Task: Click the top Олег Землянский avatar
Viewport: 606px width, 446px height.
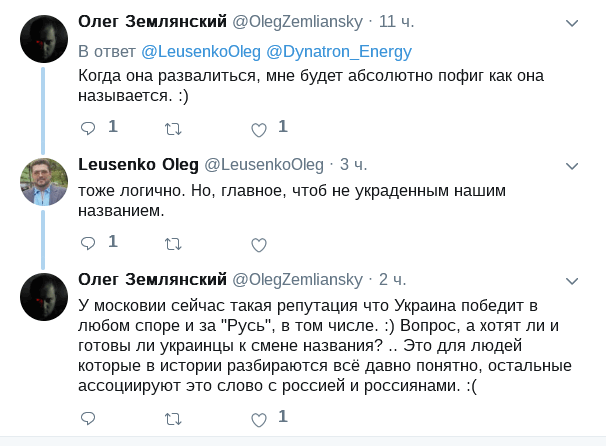Action: [x=44, y=40]
